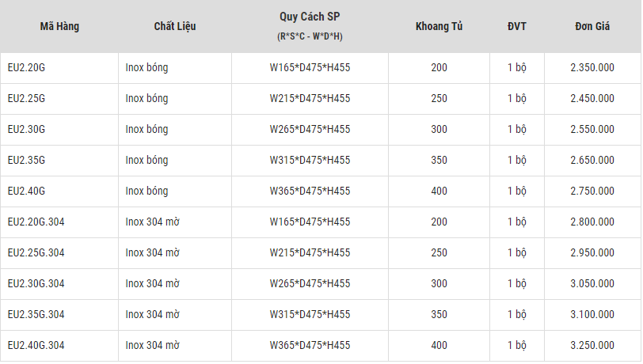Viewport: 643px width, 364px height.
Task: Select W315*D475*H455 in EU2.35G row
Action: (310, 160)
